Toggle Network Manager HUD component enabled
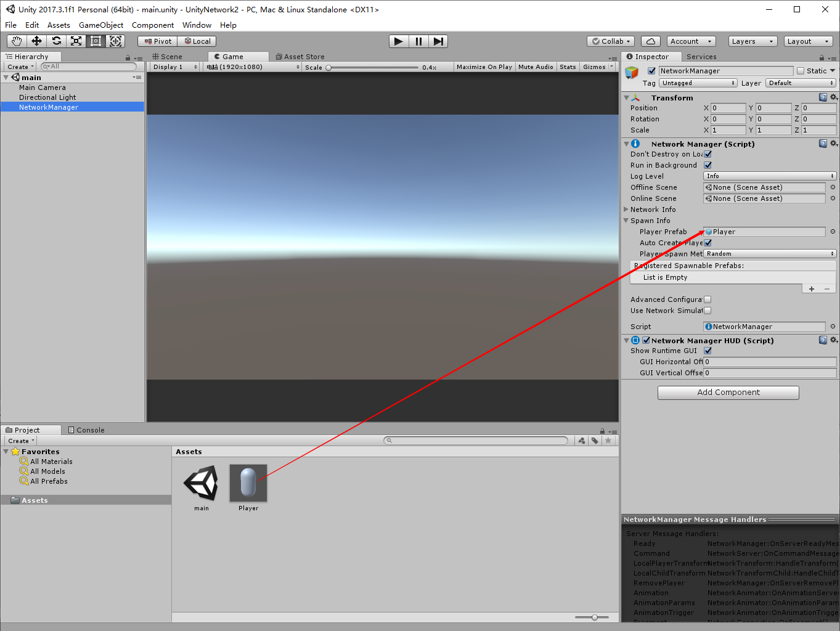The width and height of the screenshot is (840, 631). (646, 340)
